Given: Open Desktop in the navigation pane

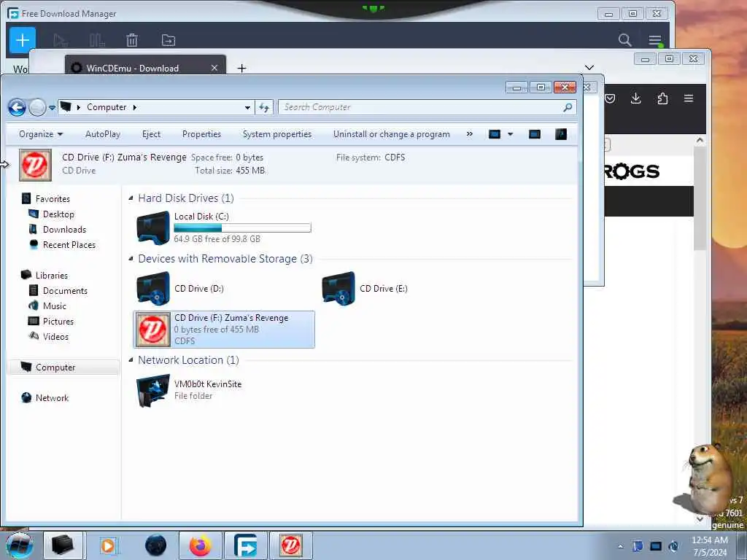Looking at the screenshot, I should pos(51,214).
